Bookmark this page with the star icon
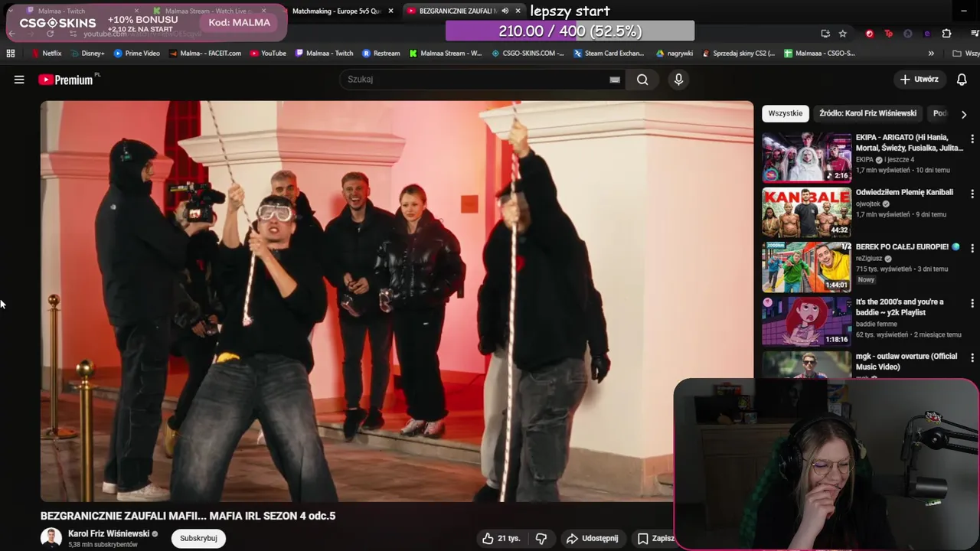 [x=843, y=34]
